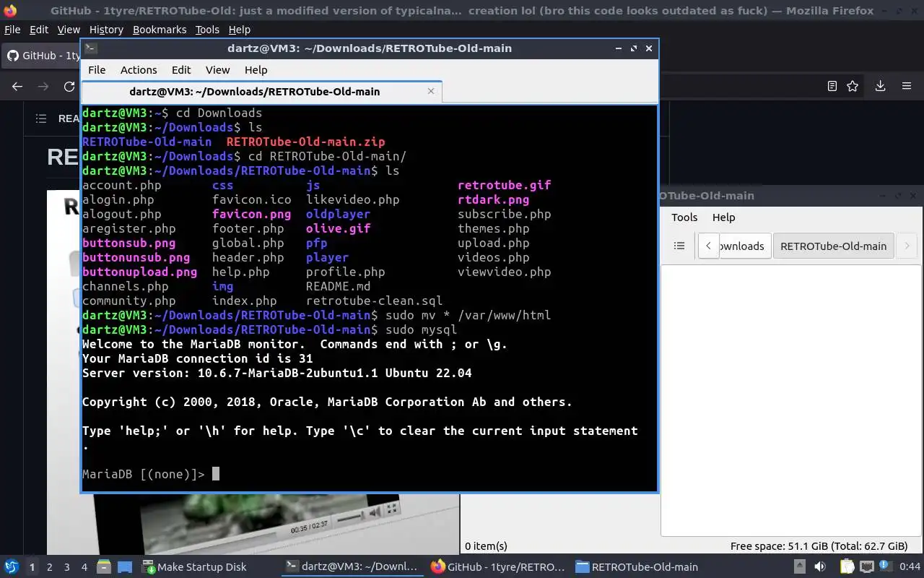The image size is (924, 578).
Task: Open file manager Help menu
Action: click(723, 217)
